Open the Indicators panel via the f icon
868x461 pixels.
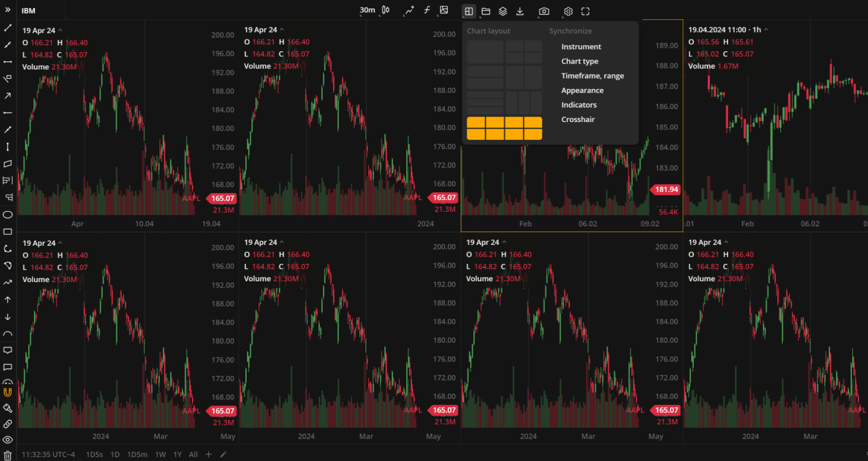pos(427,10)
